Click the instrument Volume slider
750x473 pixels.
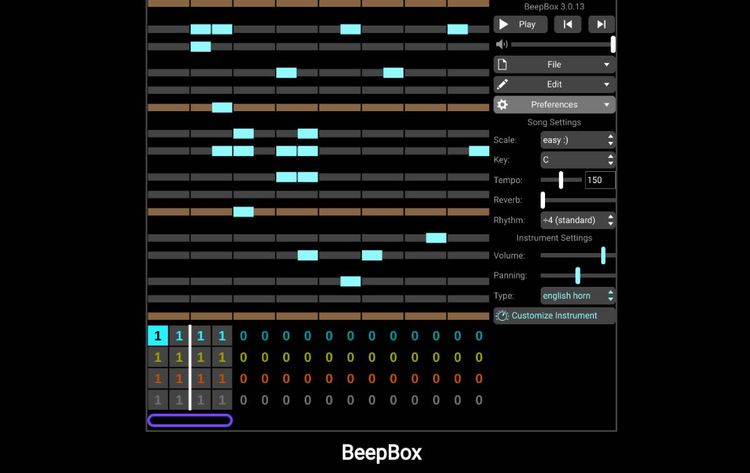578,256
